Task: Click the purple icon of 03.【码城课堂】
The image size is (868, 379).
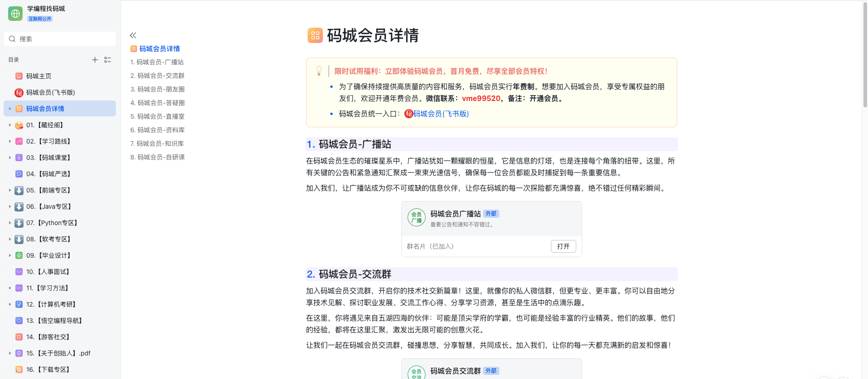Action: (x=19, y=158)
